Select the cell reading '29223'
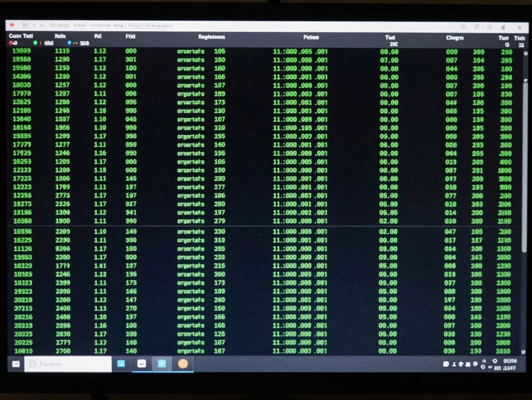This screenshot has width=532, height=400. tap(23, 291)
